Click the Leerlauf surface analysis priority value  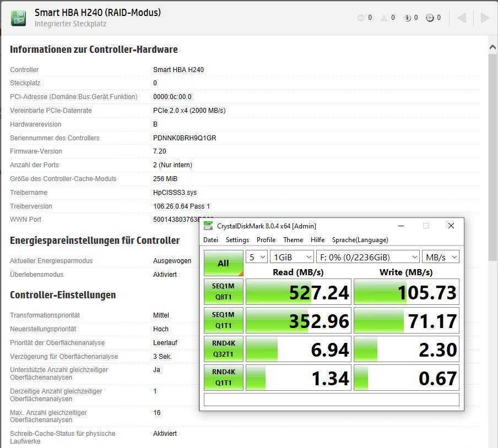[165, 343]
